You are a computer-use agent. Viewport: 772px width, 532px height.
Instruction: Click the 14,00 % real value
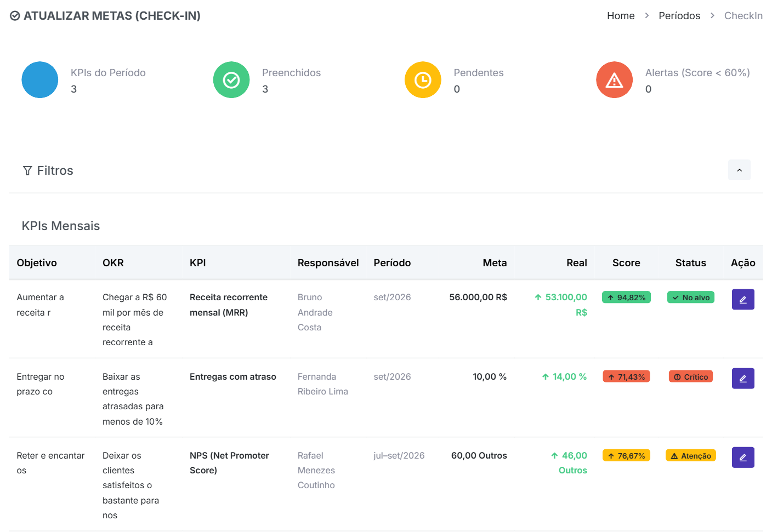564,376
